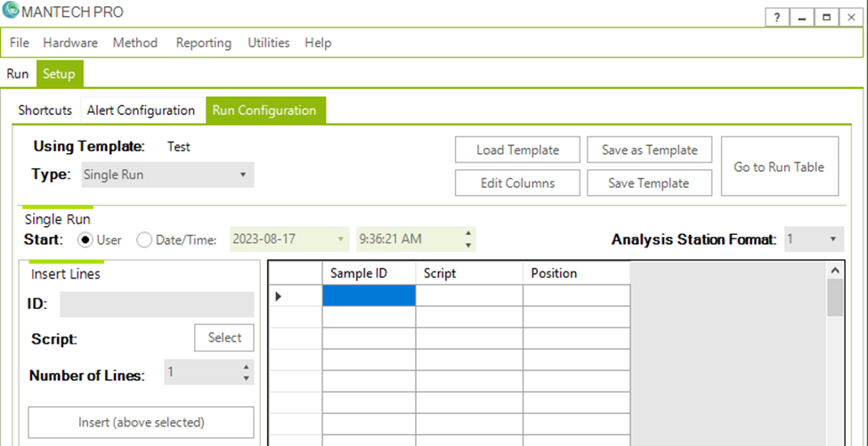868x446 pixels.
Task: Click the row selector arrow in table
Action: pyautogui.click(x=279, y=296)
